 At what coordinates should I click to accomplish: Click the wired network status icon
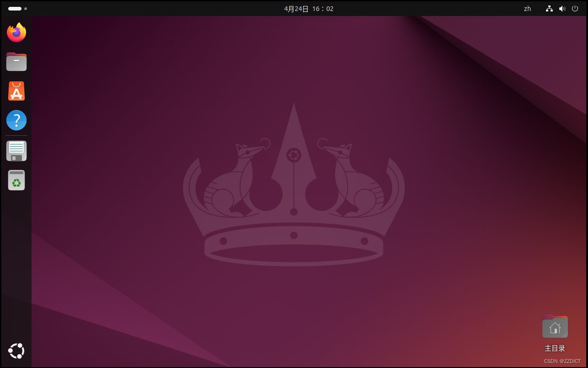coord(549,9)
